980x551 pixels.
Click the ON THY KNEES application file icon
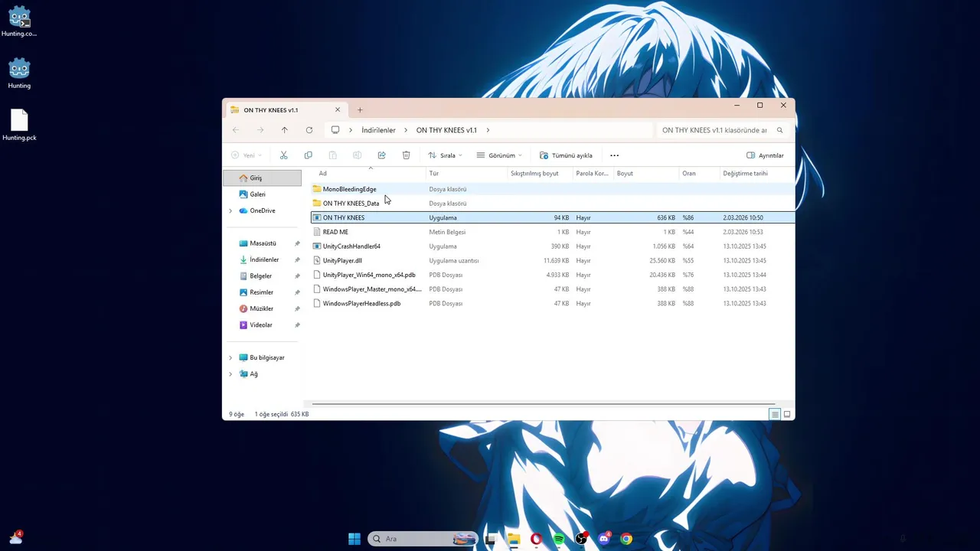tap(317, 217)
